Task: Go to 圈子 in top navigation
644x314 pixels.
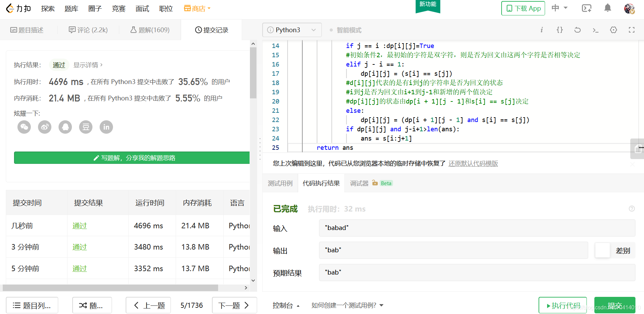Action: coord(95,9)
